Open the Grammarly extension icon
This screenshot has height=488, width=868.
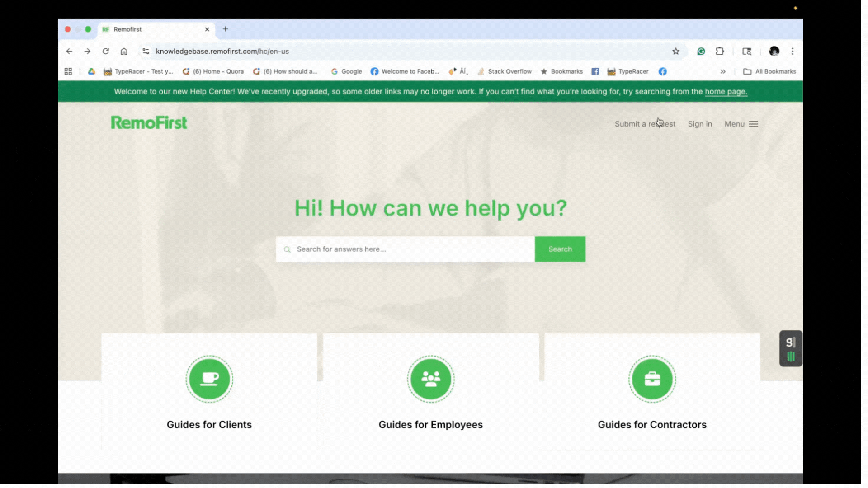click(701, 51)
